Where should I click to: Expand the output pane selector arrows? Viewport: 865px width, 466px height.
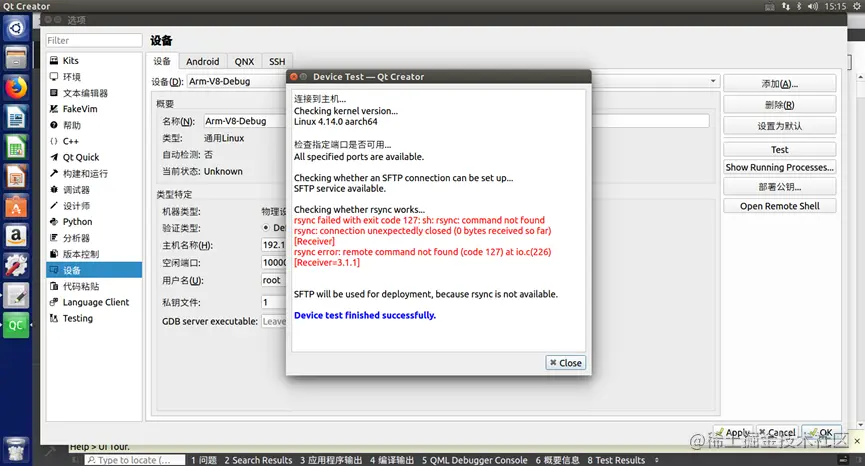pos(656,460)
